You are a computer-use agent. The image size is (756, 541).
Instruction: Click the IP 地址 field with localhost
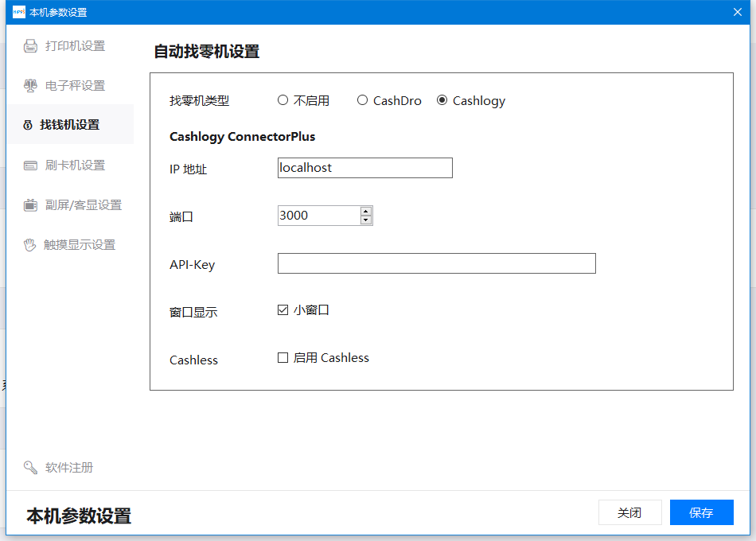[x=365, y=168]
